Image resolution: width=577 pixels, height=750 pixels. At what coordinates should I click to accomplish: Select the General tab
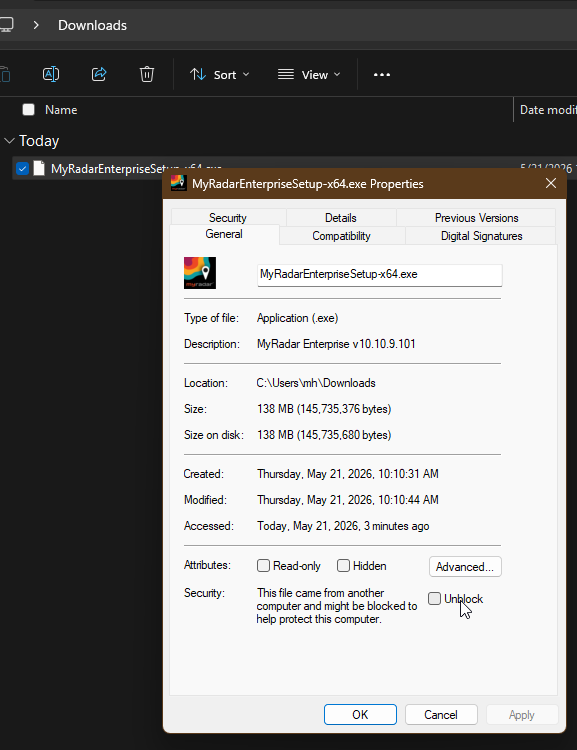(x=224, y=234)
